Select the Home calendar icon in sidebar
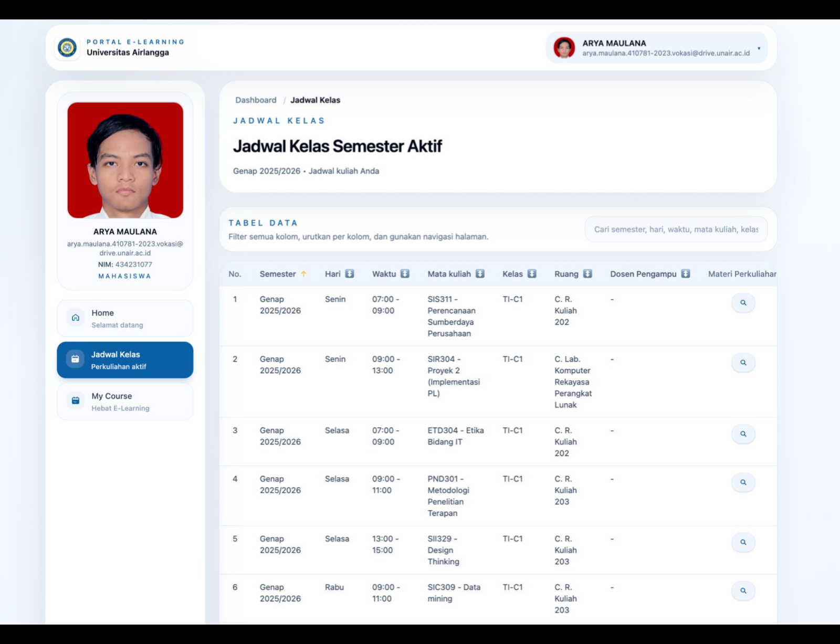This screenshot has width=840, height=644. (75, 318)
